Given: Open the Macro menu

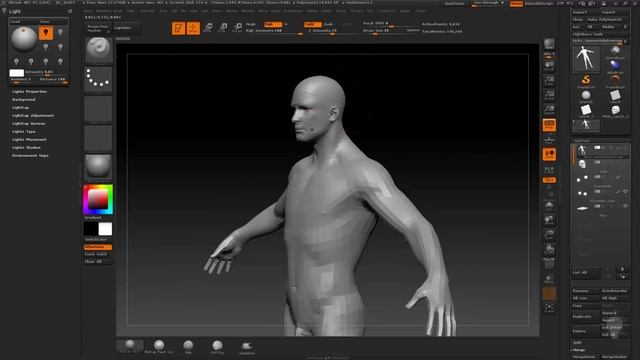Looking at the screenshot, I should pyautogui.click(x=217, y=11).
